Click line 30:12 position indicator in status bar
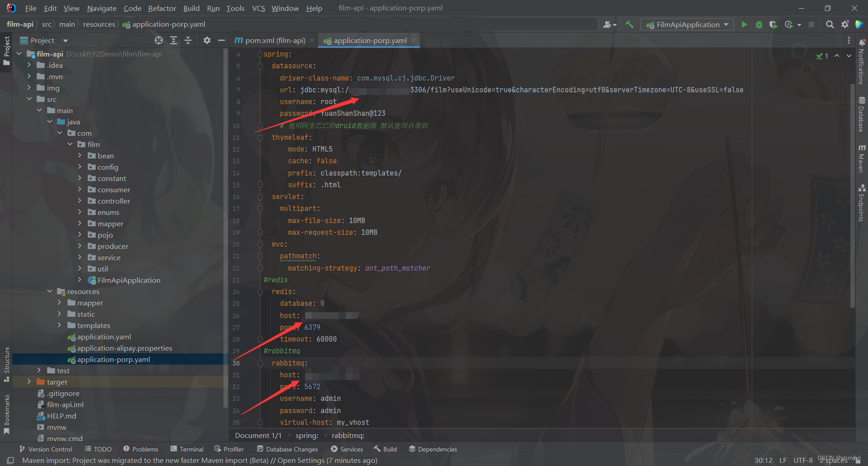The width and height of the screenshot is (868, 466). (x=763, y=460)
